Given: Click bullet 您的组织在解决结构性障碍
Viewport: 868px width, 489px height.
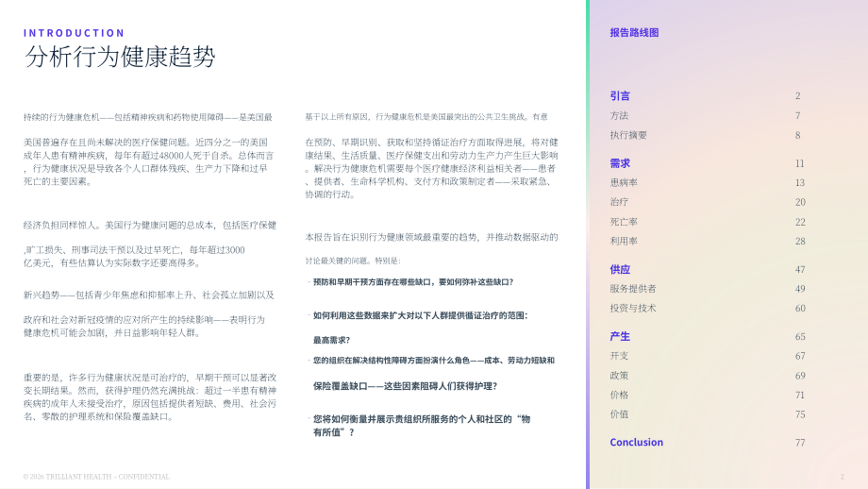Looking at the screenshot, I should 433,361.
